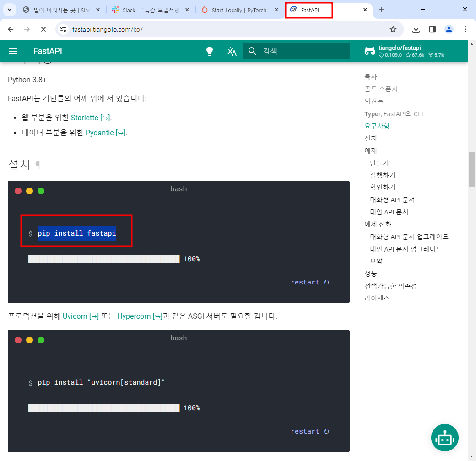Click the 검색 search field

pos(296,51)
